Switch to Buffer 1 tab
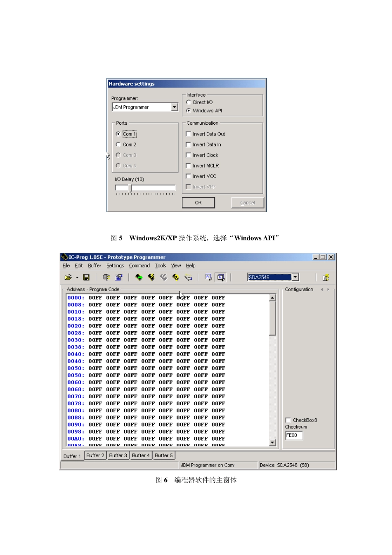392x555 pixels. click(72, 456)
